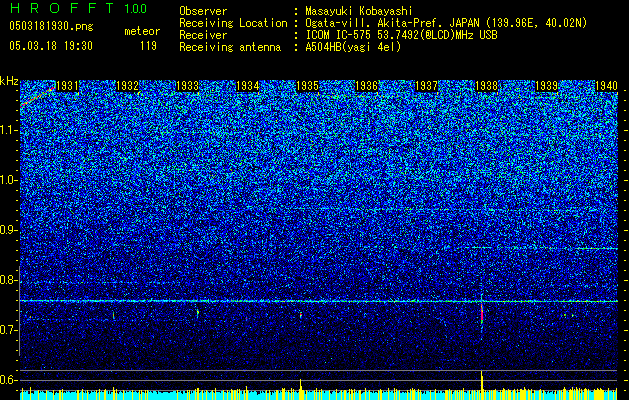
Task: Click the date stamp 05.03.18 19:30
Action: pyautogui.click(x=51, y=46)
